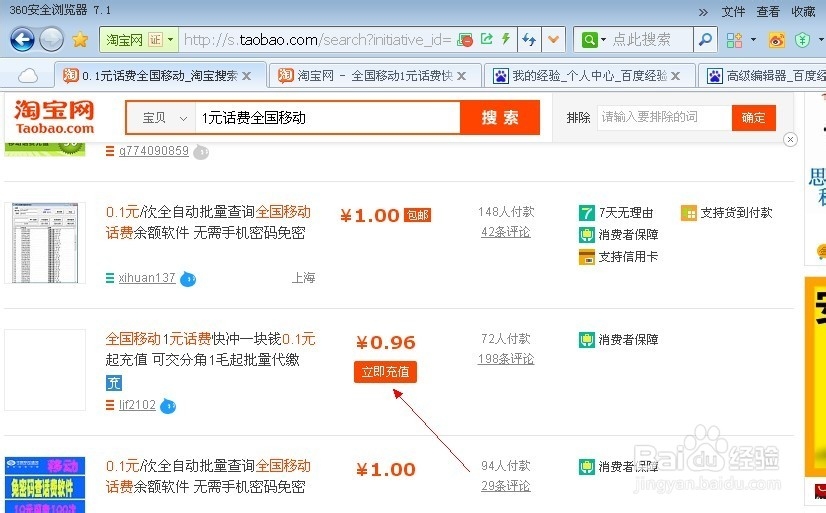Expand dropdown next to 淘宝网 证 badge
Image resolution: width=826 pixels, height=513 pixels.
click(x=171, y=40)
